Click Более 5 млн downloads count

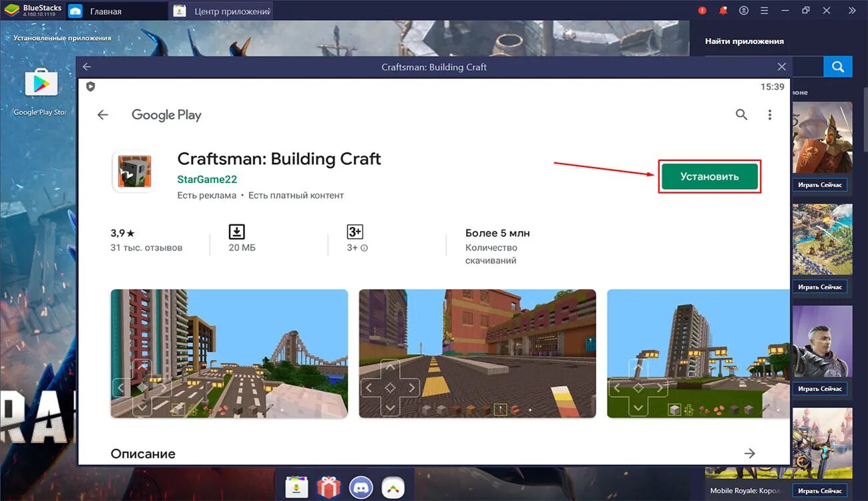497,233
